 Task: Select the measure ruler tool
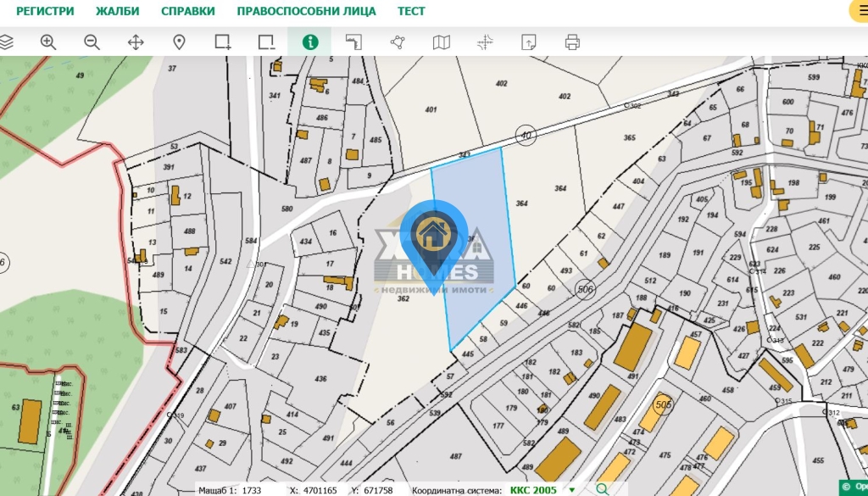[x=353, y=42]
